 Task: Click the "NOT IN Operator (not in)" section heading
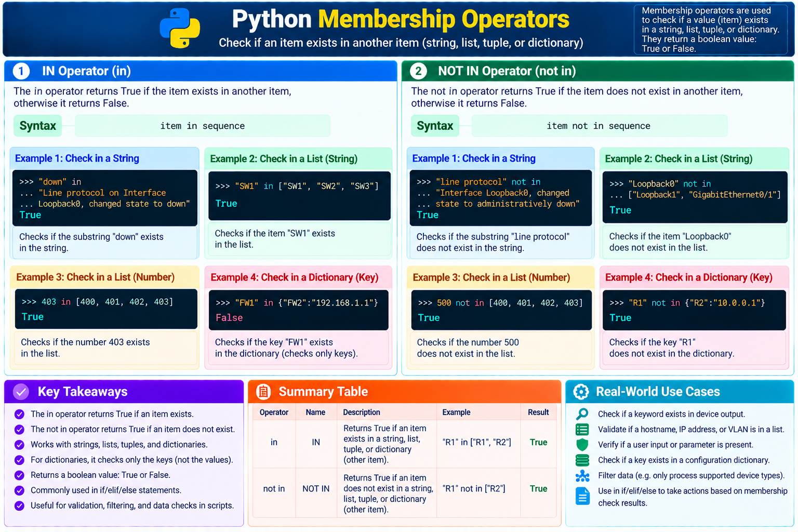(x=507, y=71)
